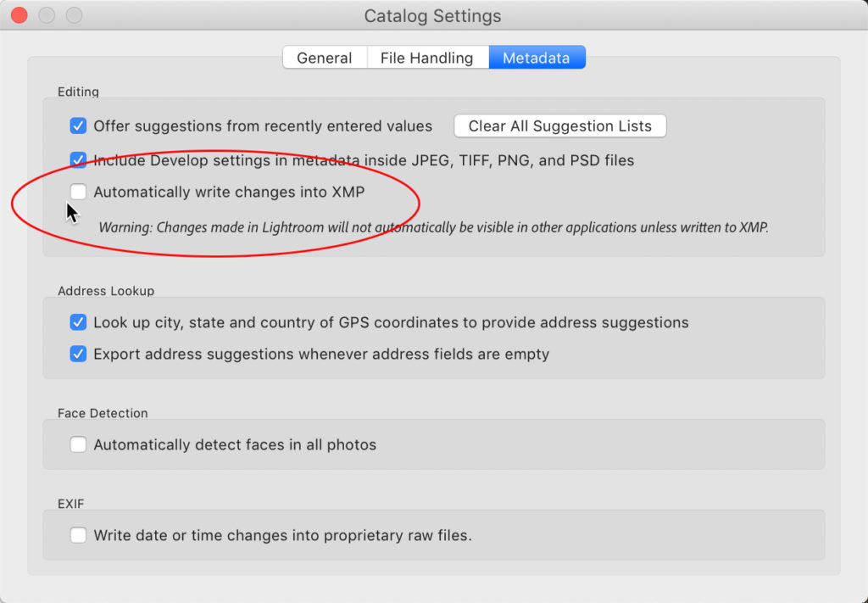This screenshot has height=603, width=868.
Task: Click the XMP warning message text
Action: tap(433, 227)
